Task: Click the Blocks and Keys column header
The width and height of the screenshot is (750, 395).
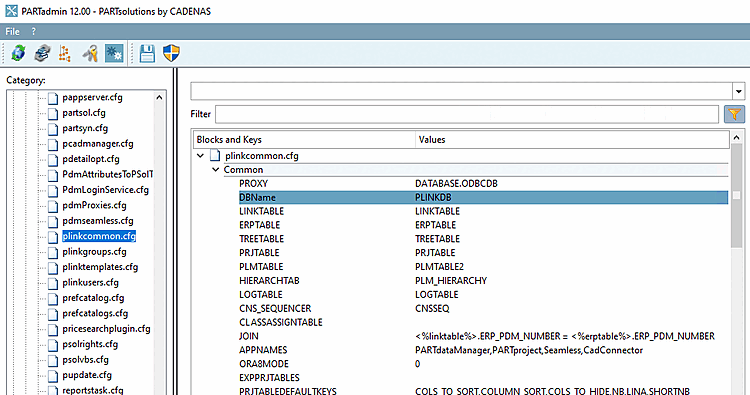Action: (x=305, y=140)
